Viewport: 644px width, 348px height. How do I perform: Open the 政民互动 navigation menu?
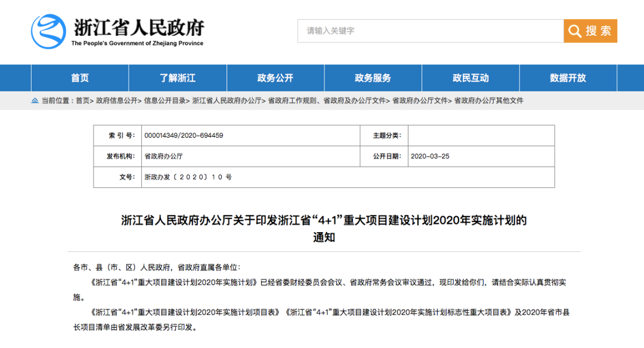click(470, 78)
